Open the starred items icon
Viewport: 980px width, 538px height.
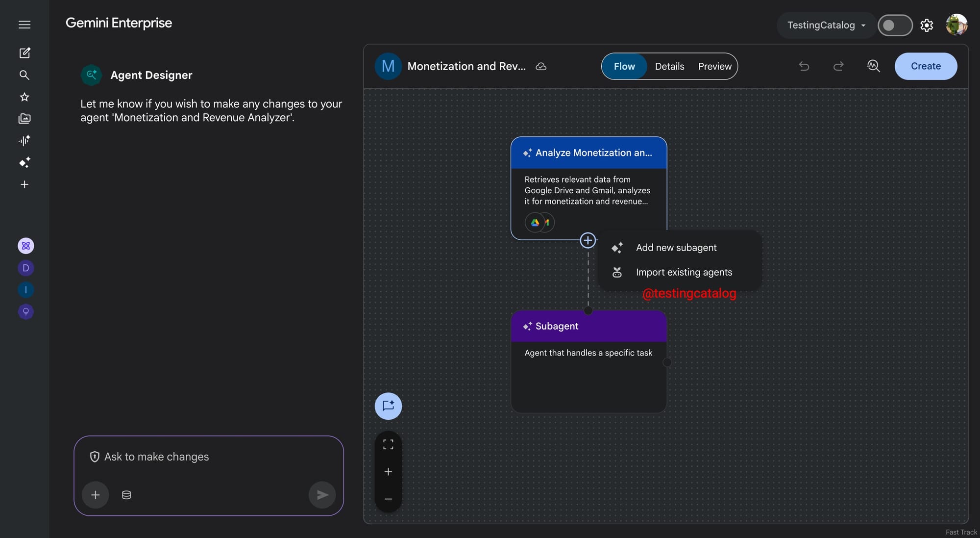point(24,97)
